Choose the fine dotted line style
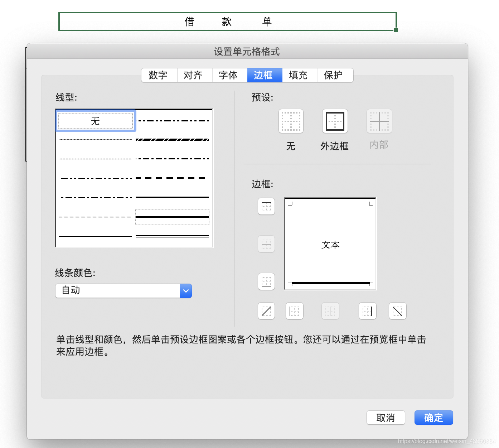Viewport: 499px width, 448px height. 96,140
